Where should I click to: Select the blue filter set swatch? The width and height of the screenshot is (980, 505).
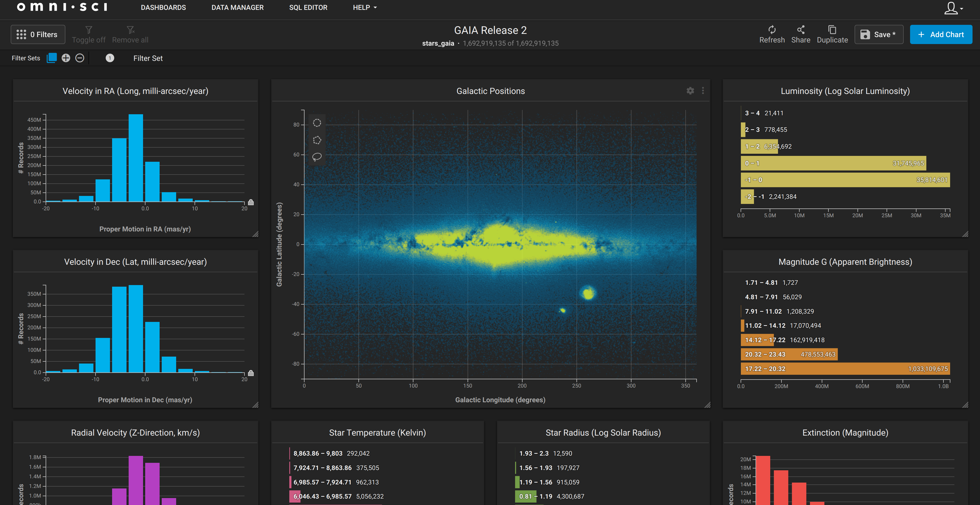tap(52, 58)
